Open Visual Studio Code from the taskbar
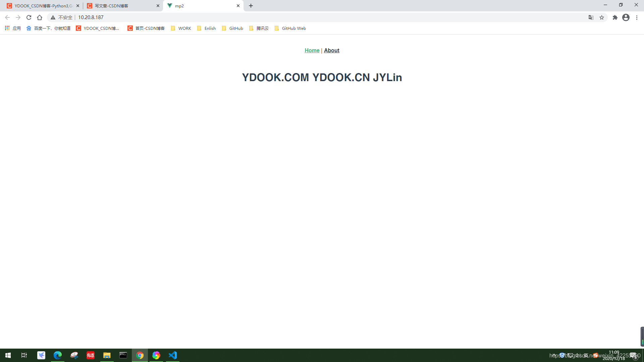 [x=173, y=355]
